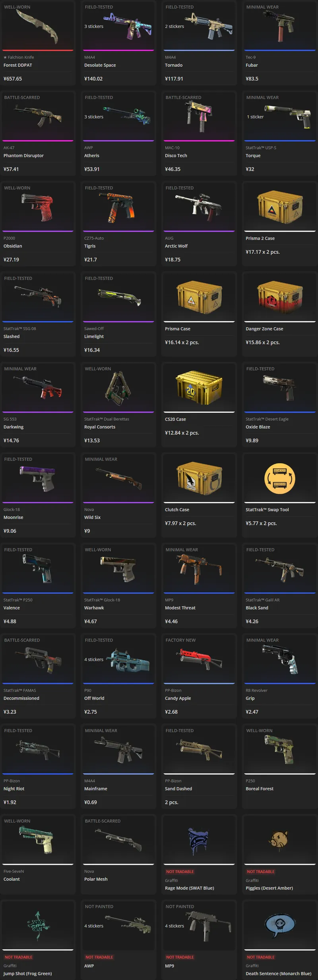The height and width of the screenshot is (980, 318).
Task: Select the Clutch Case icon
Action: pos(199,479)
